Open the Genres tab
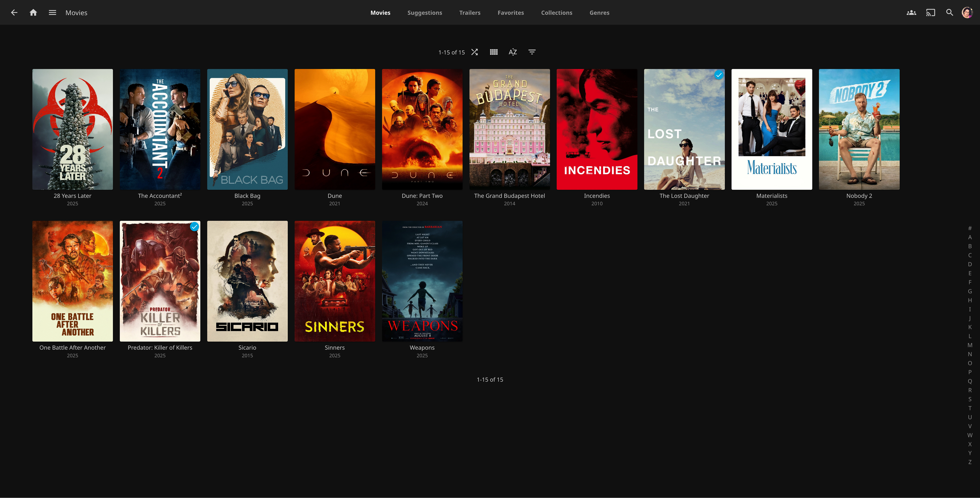The width and height of the screenshot is (980, 498). [x=599, y=12]
